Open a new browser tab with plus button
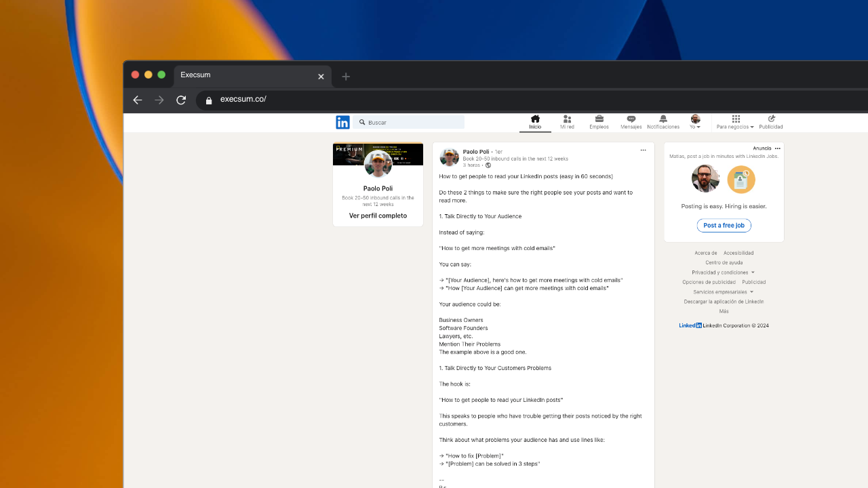 (346, 77)
